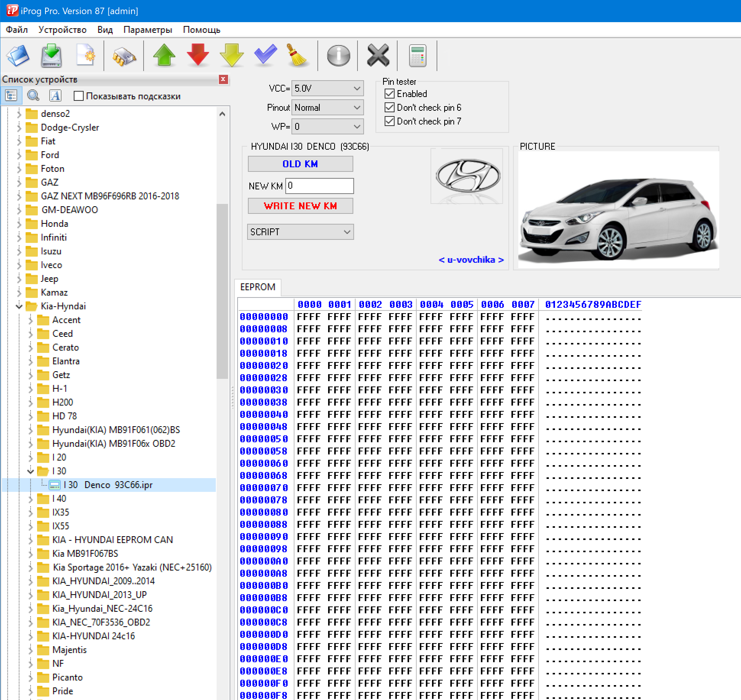Click the magnifier search icon in device list
The width and height of the screenshot is (741, 700).
pyautogui.click(x=33, y=95)
